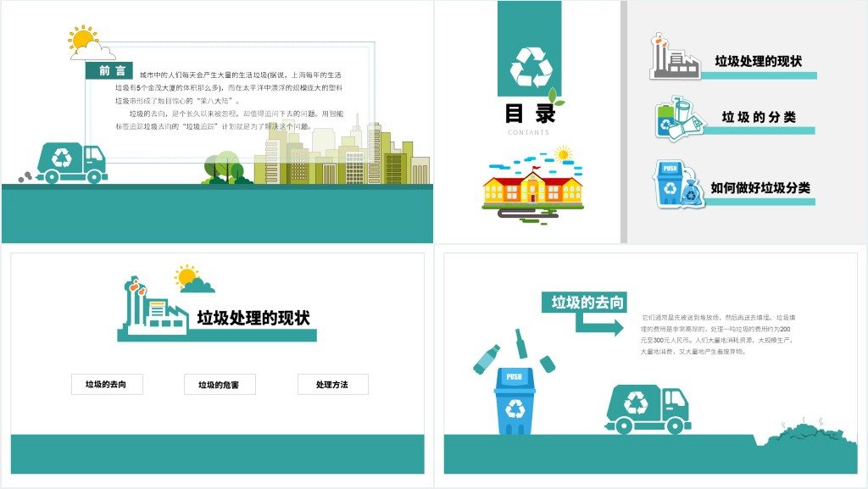The height and width of the screenshot is (489, 868).
Task: Open the 垃圾处理的现状 contents entry
Action: point(758,61)
